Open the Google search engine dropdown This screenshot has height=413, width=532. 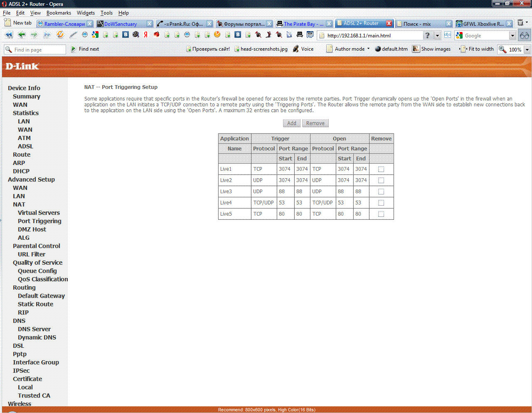point(512,36)
